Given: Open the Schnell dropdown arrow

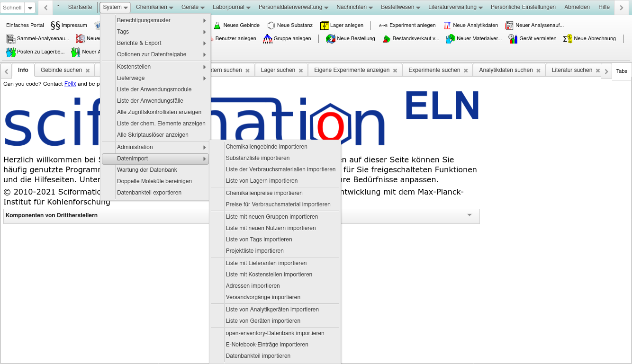Looking at the screenshot, I should [30, 8].
